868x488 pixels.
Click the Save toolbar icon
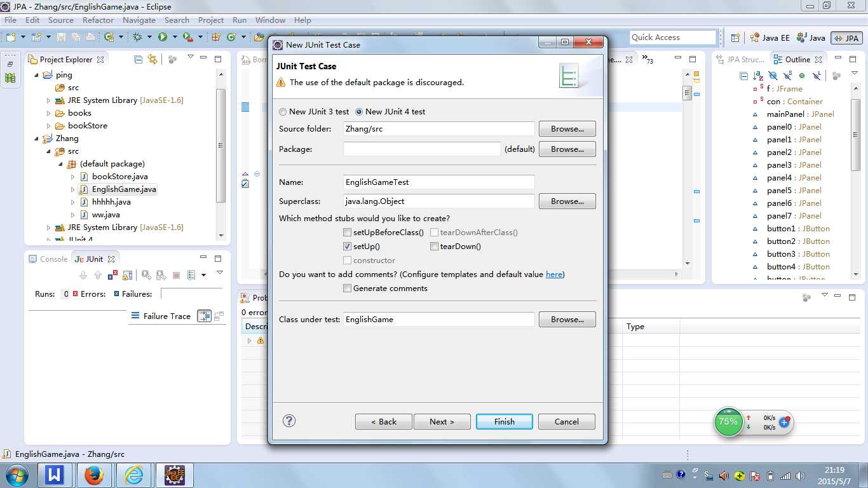click(61, 37)
